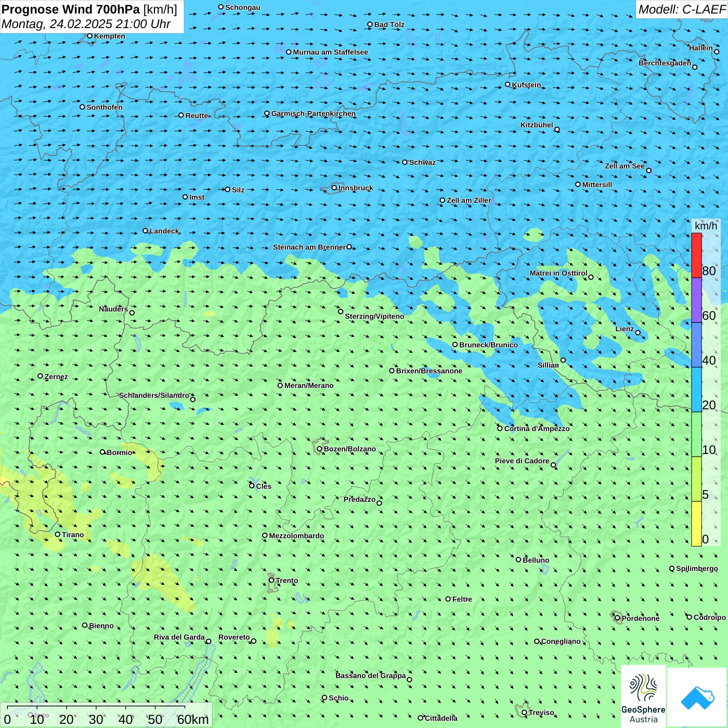Click the Cittadella label
This screenshot has width=728, height=728.
coord(441,718)
